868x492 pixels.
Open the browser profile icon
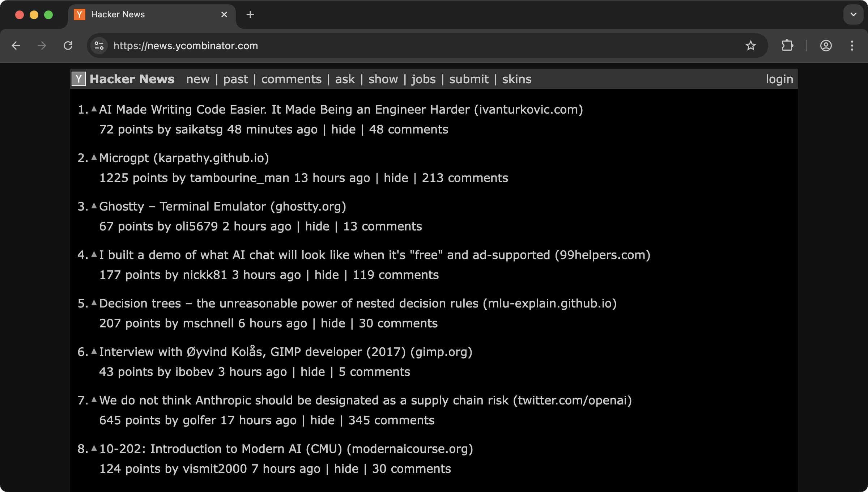[826, 46]
